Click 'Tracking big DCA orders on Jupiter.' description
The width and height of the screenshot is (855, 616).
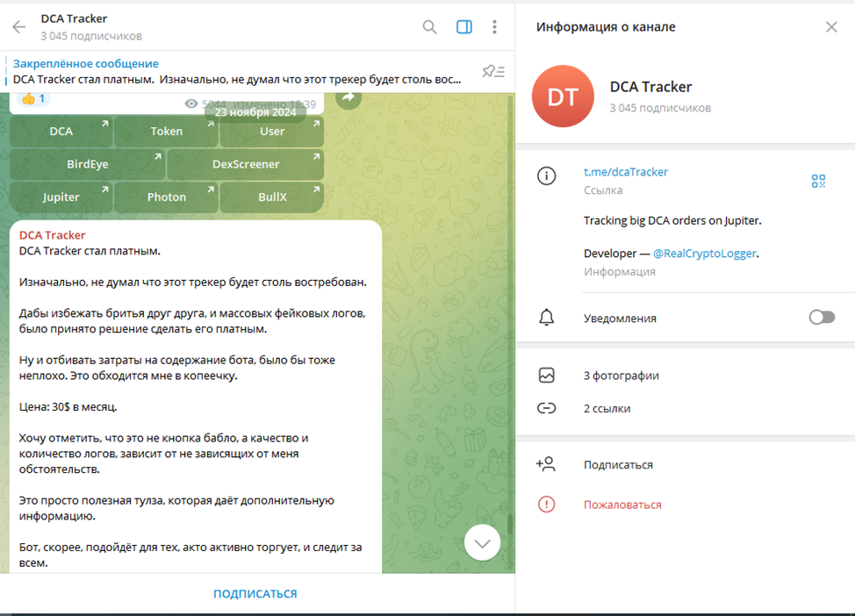(672, 221)
